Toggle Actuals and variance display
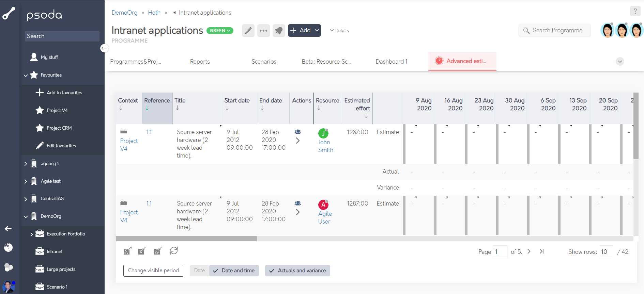 click(297, 271)
